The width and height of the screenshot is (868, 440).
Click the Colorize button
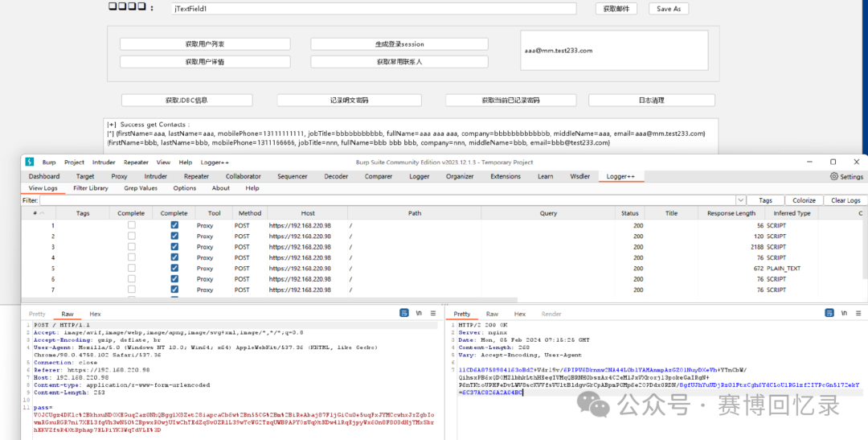tap(804, 200)
